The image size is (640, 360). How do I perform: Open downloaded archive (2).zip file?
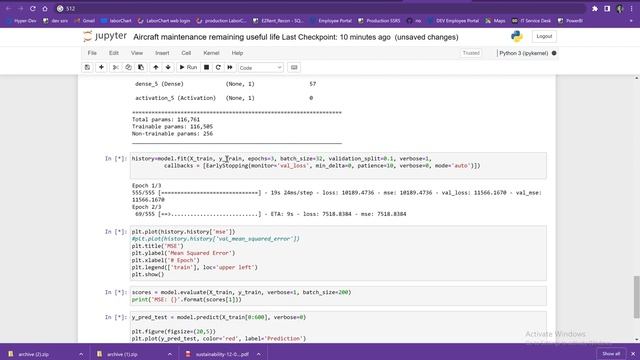pos(34,354)
